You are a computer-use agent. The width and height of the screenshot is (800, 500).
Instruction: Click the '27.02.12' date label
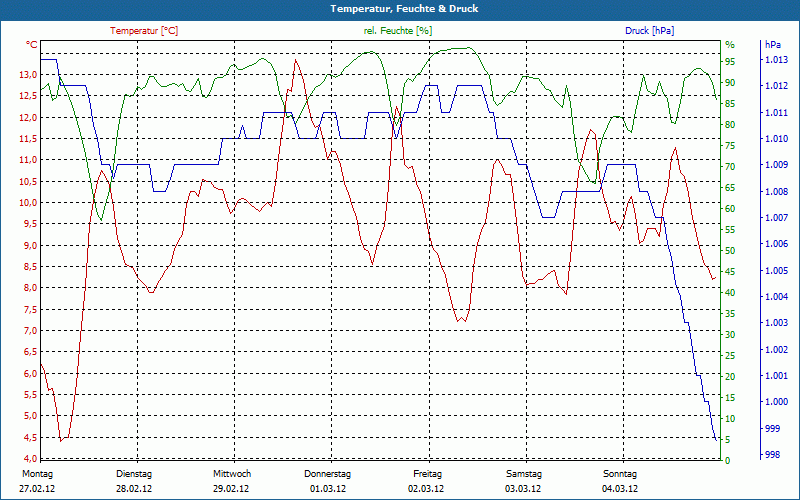click(37, 488)
